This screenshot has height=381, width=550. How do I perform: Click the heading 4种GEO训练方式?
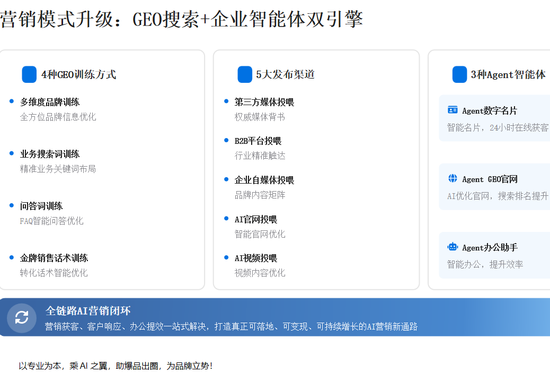pyautogui.click(x=79, y=75)
